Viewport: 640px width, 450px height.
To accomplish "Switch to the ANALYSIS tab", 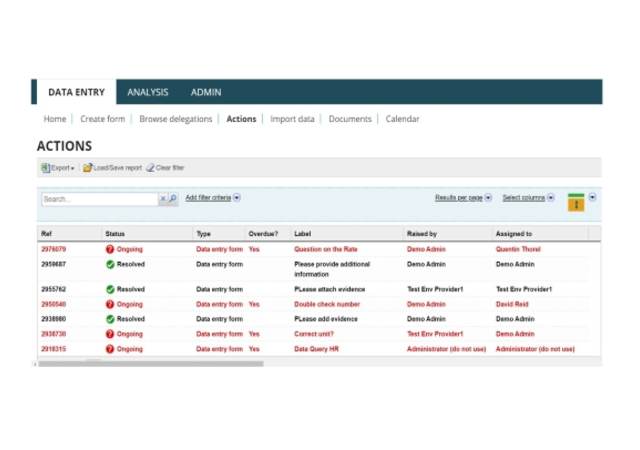I will [x=148, y=92].
